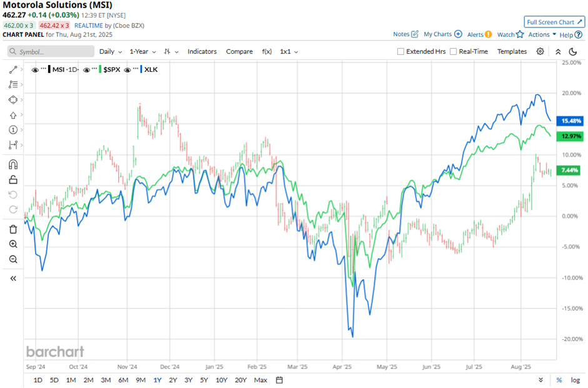Click the Alerts link
This screenshot has width=588, height=388.
(475, 34)
